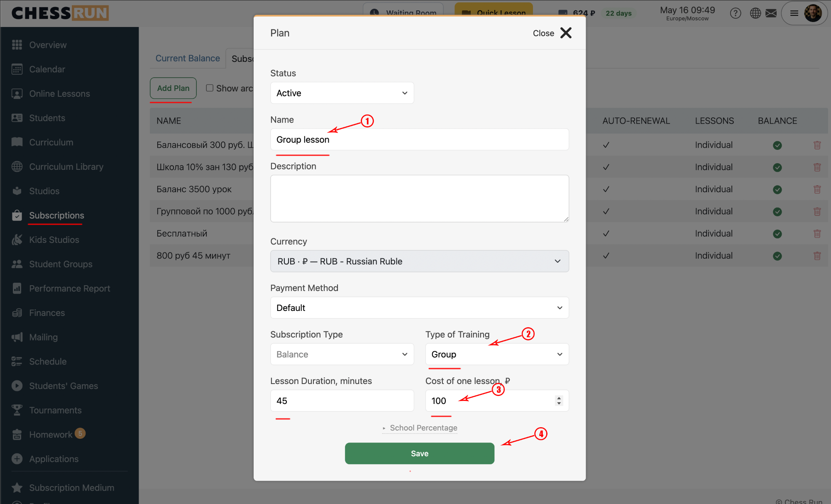Click the 22 days badge

(618, 13)
